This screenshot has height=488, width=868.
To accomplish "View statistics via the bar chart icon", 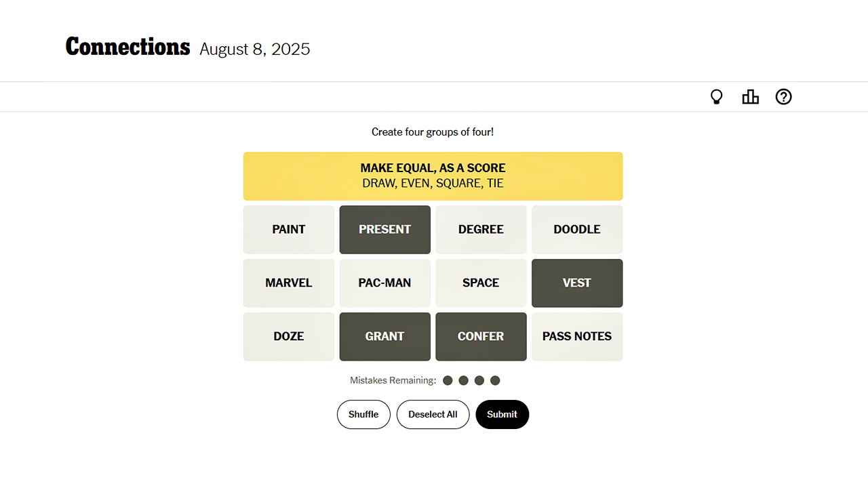I will tap(750, 96).
